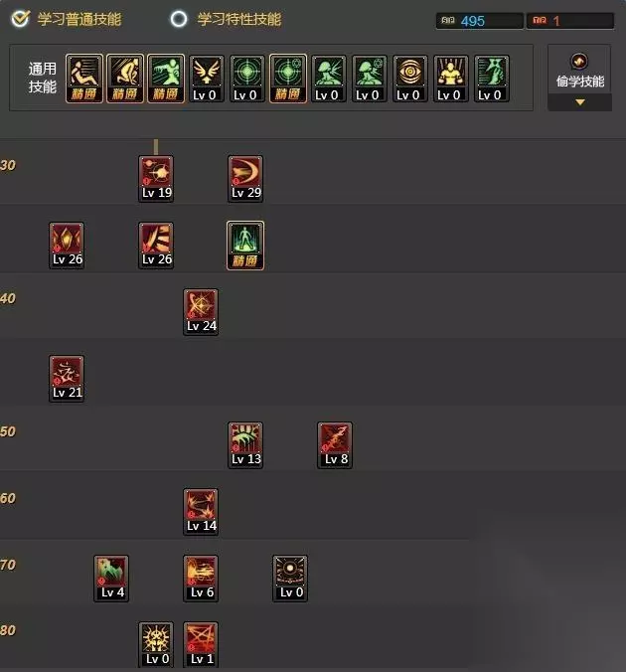Screen dimensions: 626x672
Task: Click the TP points field showing 1
Action: pyautogui.click(x=570, y=21)
